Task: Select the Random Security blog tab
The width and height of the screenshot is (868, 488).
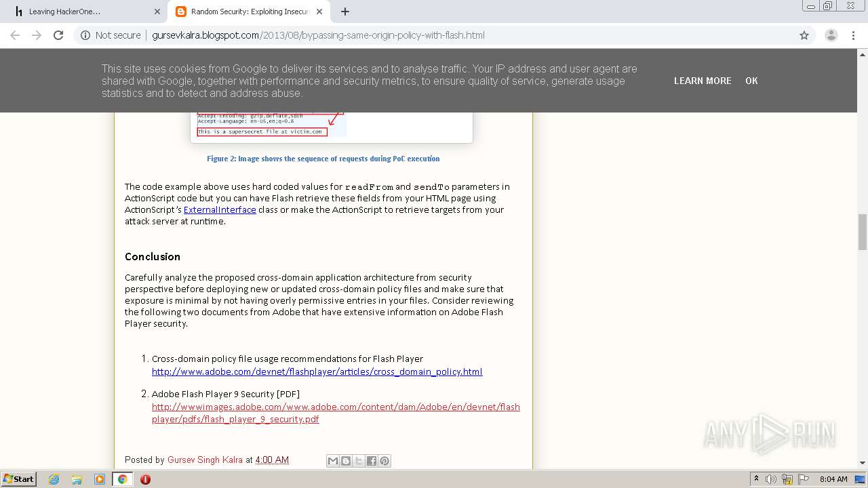Action: click(249, 12)
